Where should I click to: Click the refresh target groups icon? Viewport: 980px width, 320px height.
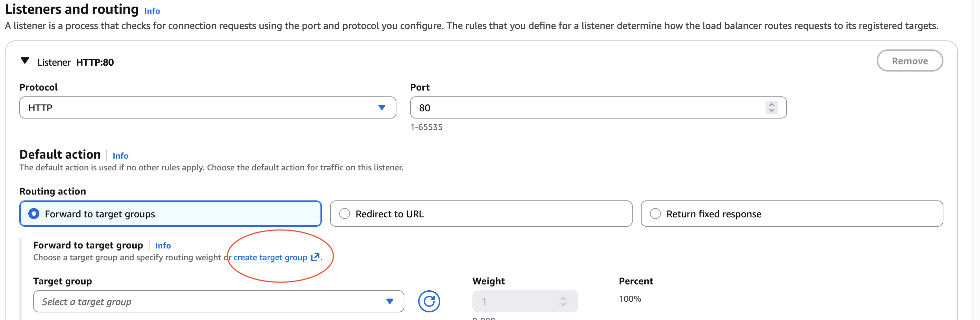[429, 301]
